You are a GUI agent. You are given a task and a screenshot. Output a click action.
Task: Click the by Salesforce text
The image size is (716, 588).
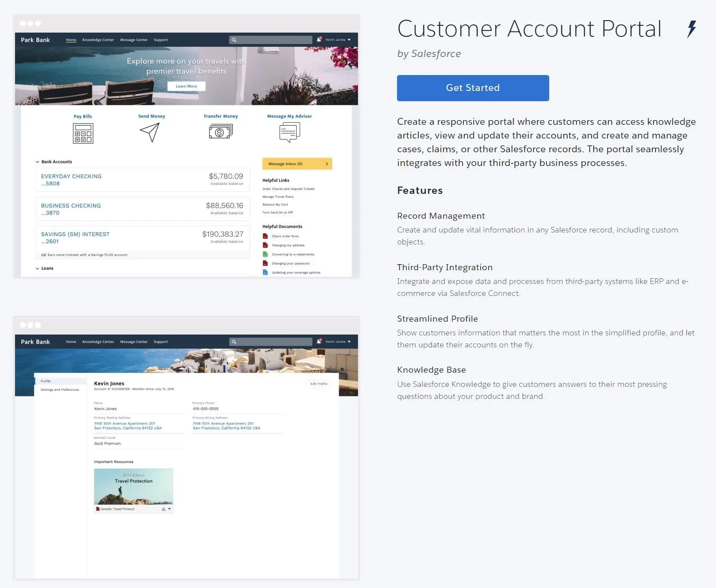click(429, 54)
